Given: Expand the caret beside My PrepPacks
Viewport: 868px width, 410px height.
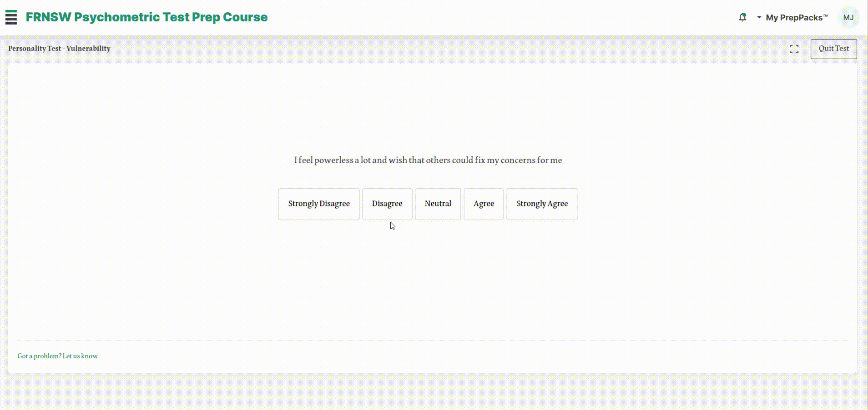Looking at the screenshot, I should 759,17.
